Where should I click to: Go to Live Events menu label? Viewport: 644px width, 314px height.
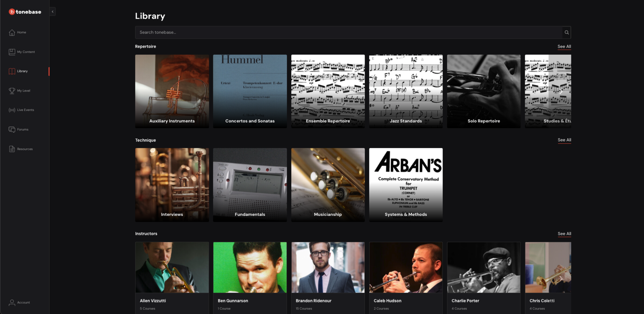pyautogui.click(x=25, y=110)
